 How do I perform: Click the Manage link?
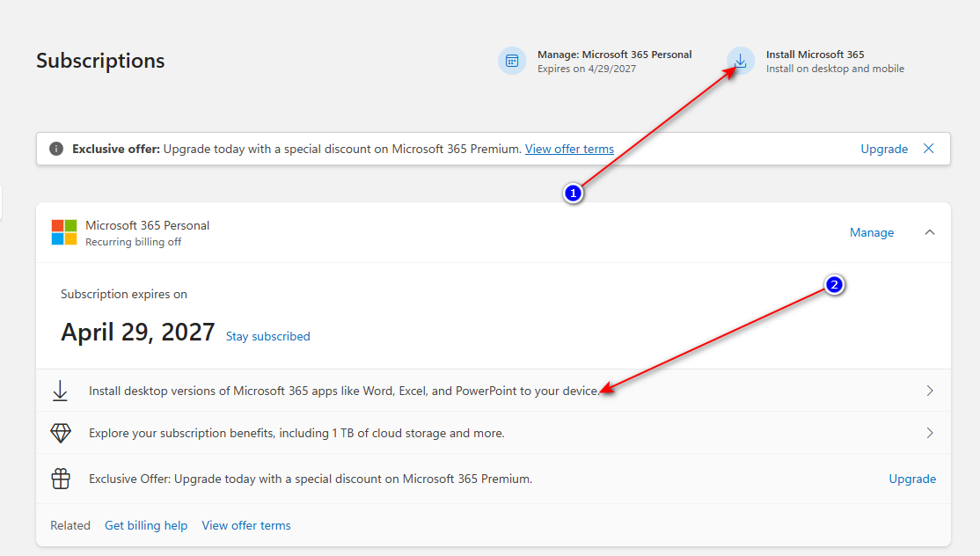[x=872, y=232]
